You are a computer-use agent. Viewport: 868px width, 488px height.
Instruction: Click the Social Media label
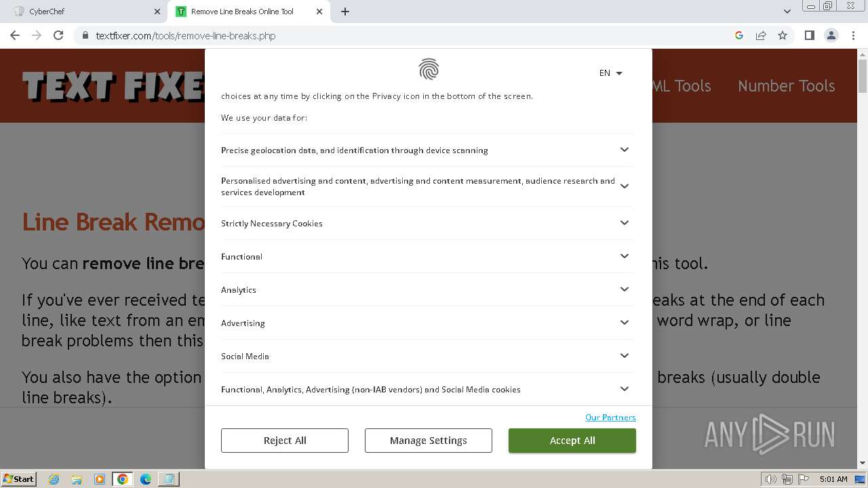tap(245, 357)
